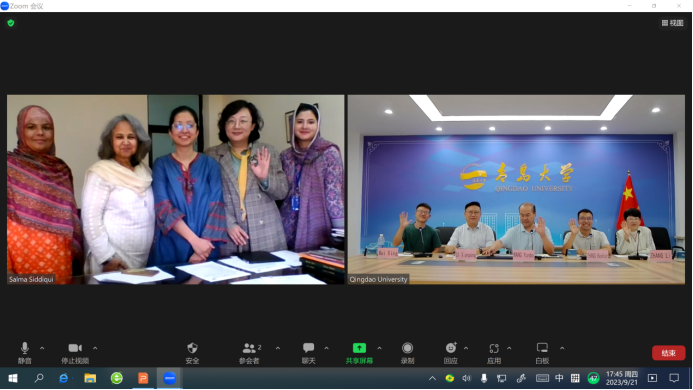Click the green encryption shield icon
The width and height of the screenshot is (693, 390).
click(x=11, y=23)
